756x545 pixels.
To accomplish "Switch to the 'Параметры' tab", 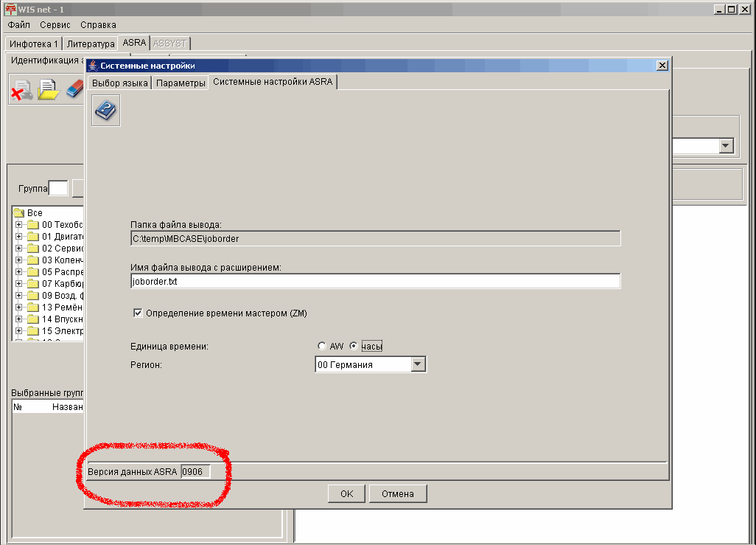I will tap(181, 83).
